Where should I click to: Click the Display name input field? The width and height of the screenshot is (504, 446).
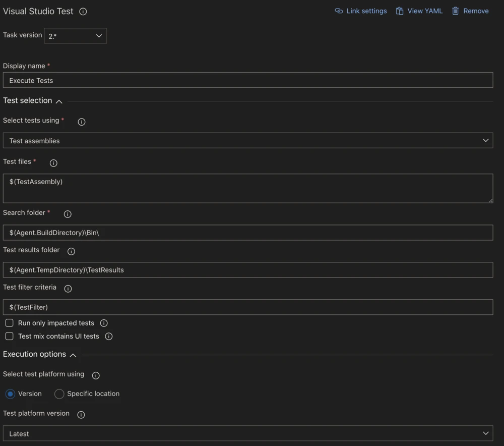[x=247, y=80]
